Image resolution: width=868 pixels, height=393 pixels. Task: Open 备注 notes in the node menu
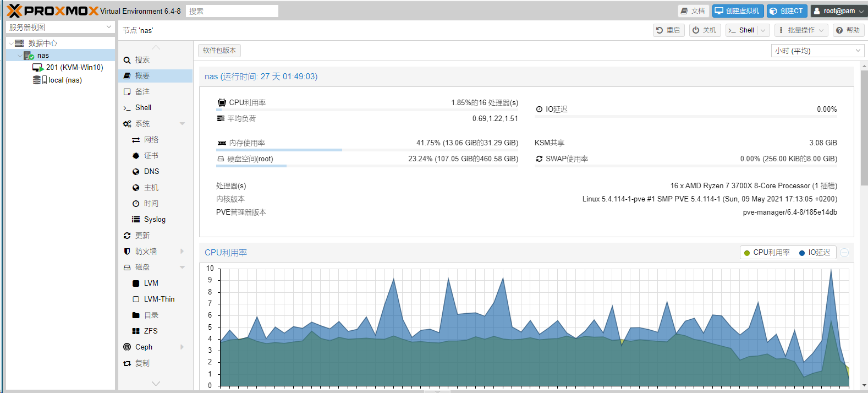click(156, 92)
